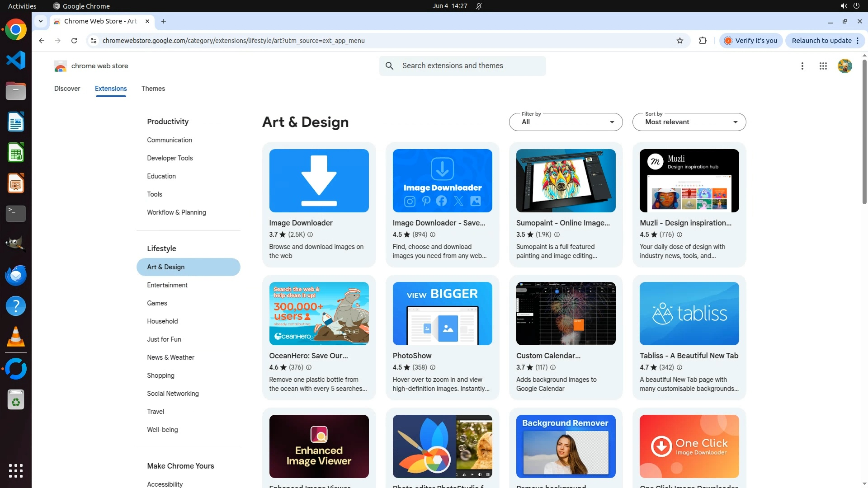Focus the Search extensions and themes field
Viewport: 868px width, 488px height.
coord(470,66)
